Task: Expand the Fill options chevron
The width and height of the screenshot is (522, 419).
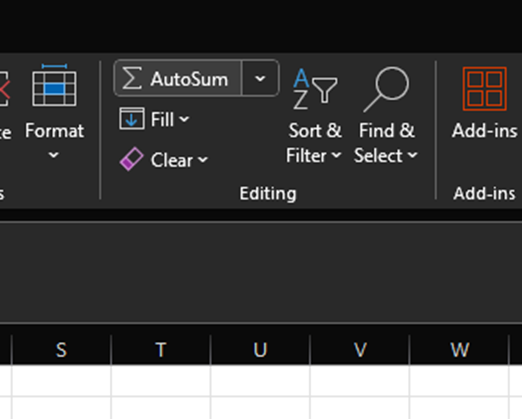Action: (x=184, y=119)
